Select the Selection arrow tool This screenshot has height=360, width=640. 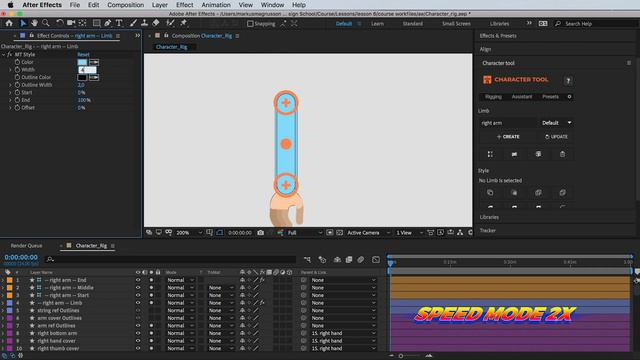[x=23, y=23]
